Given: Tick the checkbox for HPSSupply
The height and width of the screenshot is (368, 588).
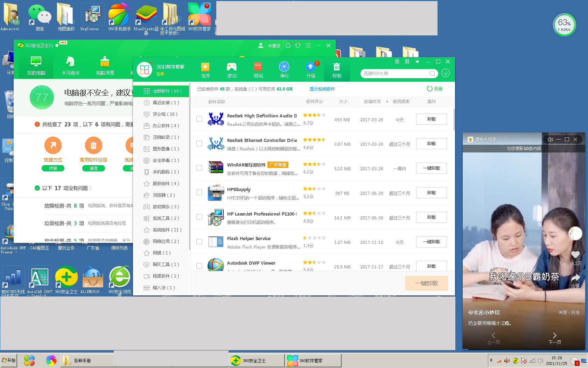Looking at the screenshot, I should pyautogui.click(x=199, y=192).
